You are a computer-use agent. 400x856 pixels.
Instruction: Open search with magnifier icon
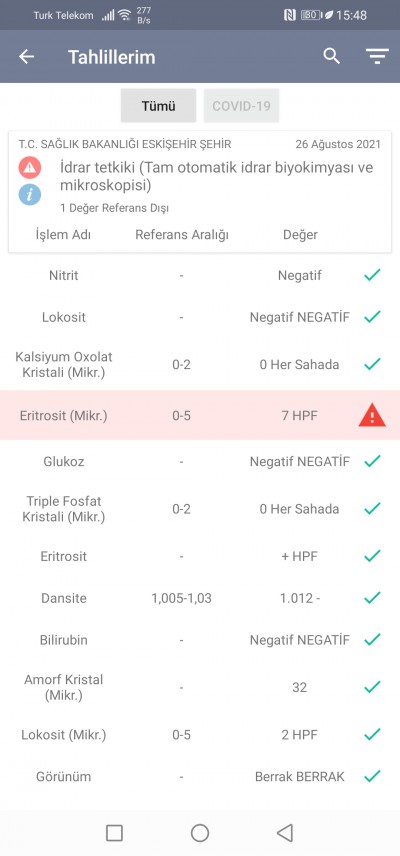coord(331,56)
